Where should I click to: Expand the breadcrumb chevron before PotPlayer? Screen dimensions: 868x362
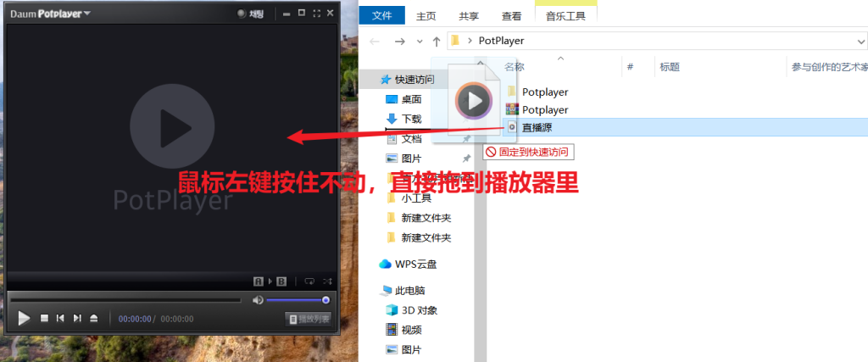click(x=470, y=41)
